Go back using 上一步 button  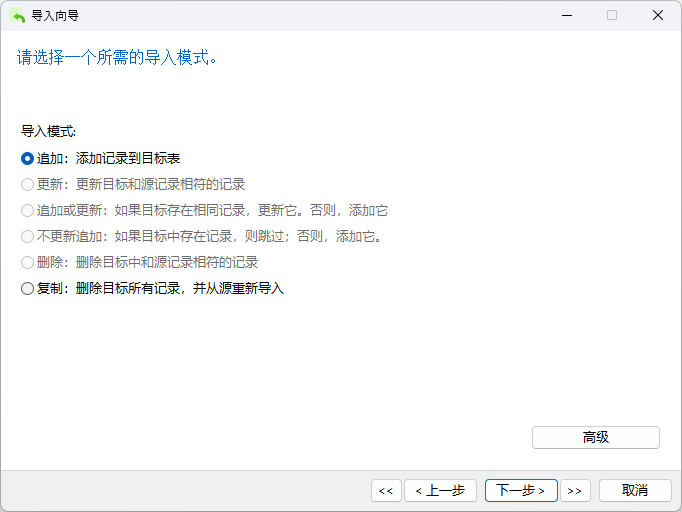click(439, 490)
